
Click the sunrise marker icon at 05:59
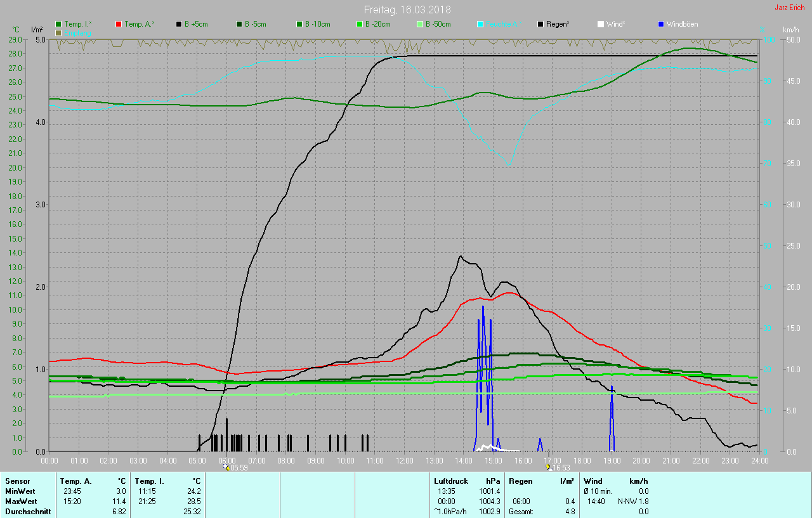pyautogui.click(x=226, y=467)
